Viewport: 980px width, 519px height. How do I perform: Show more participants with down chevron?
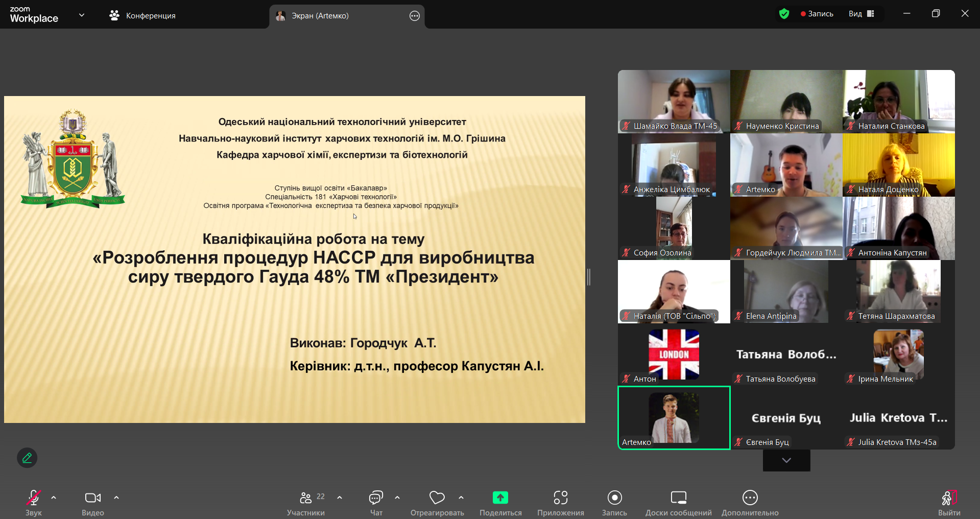tap(786, 460)
